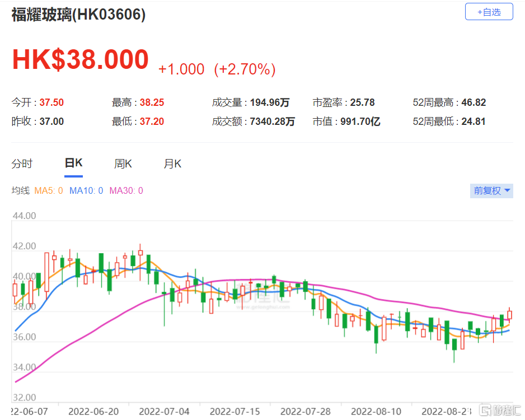Click the 2022-07-04 date on the chart axis

[x=164, y=412]
